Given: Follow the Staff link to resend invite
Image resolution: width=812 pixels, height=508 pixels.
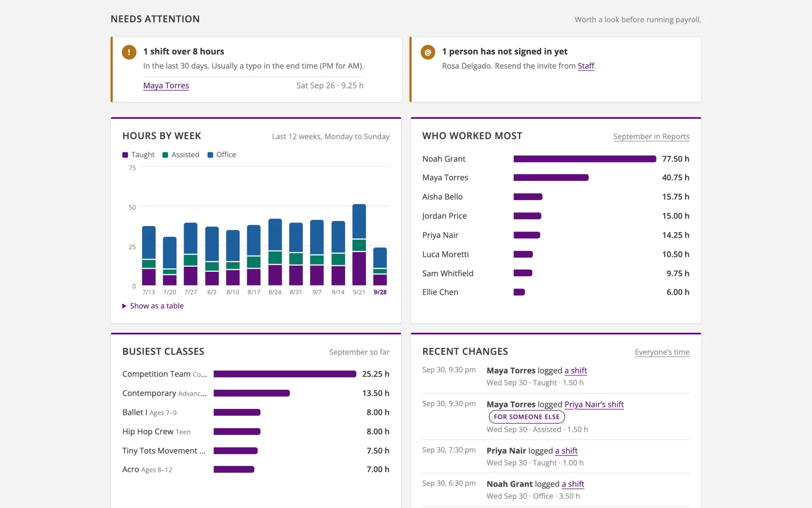Looking at the screenshot, I should (x=586, y=66).
